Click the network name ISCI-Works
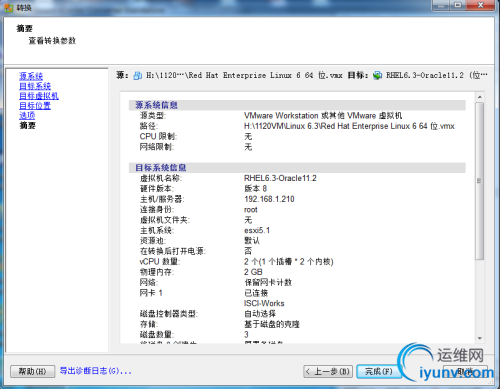Image resolution: width=500 pixels, height=389 pixels. click(264, 303)
